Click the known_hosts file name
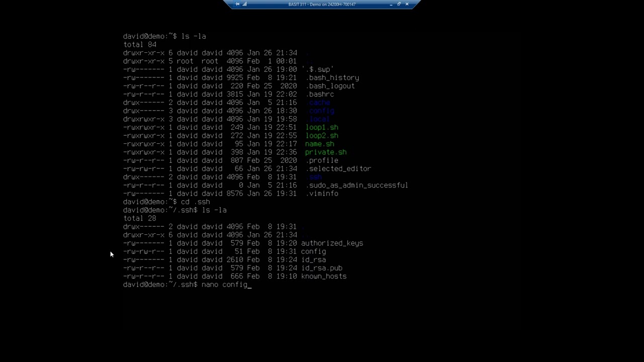The image size is (644, 362). [324, 277]
